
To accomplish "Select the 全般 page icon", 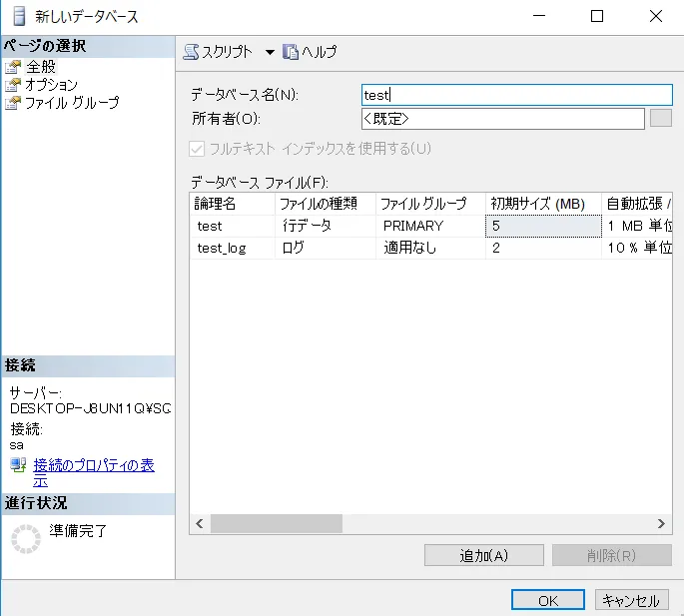I will (x=13, y=67).
